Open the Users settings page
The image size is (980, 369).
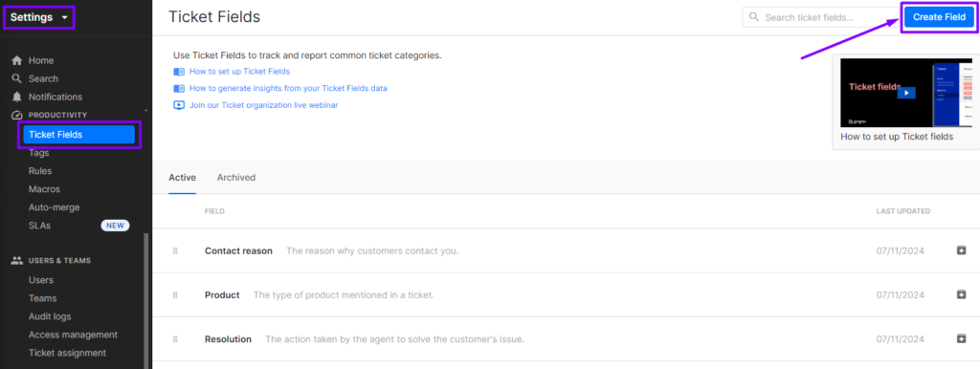(40, 280)
